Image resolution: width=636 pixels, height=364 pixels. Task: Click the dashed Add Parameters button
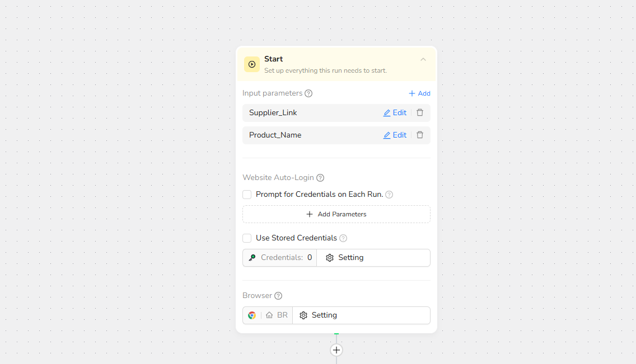pos(336,214)
